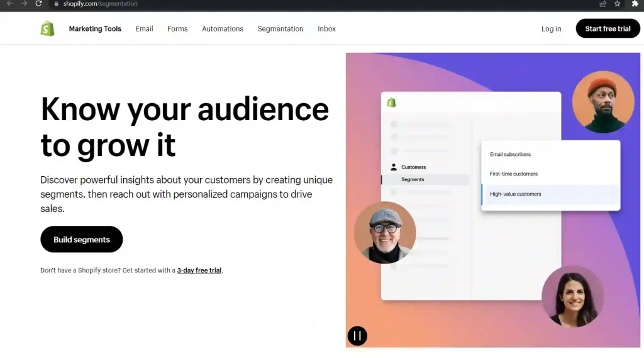Open Marketing Tools menu item

point(95,29)
